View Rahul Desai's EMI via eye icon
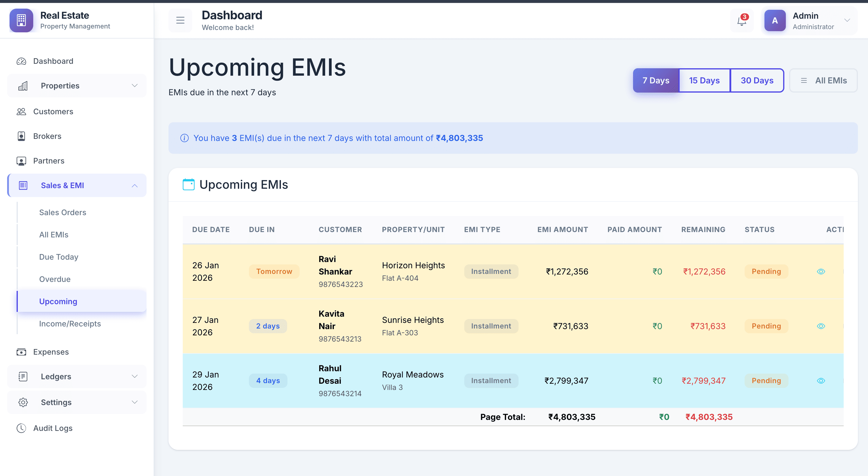This screenshot has width=868, height=476. (821, 381)
